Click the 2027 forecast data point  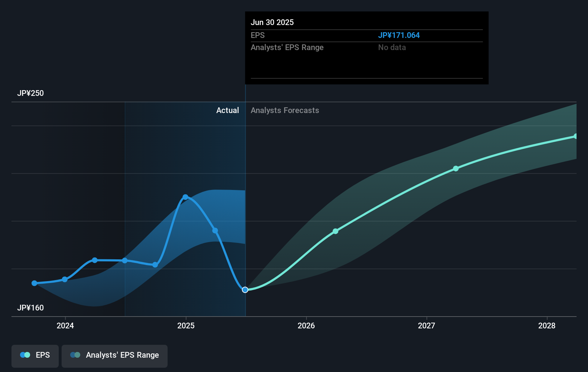(456, 168)
